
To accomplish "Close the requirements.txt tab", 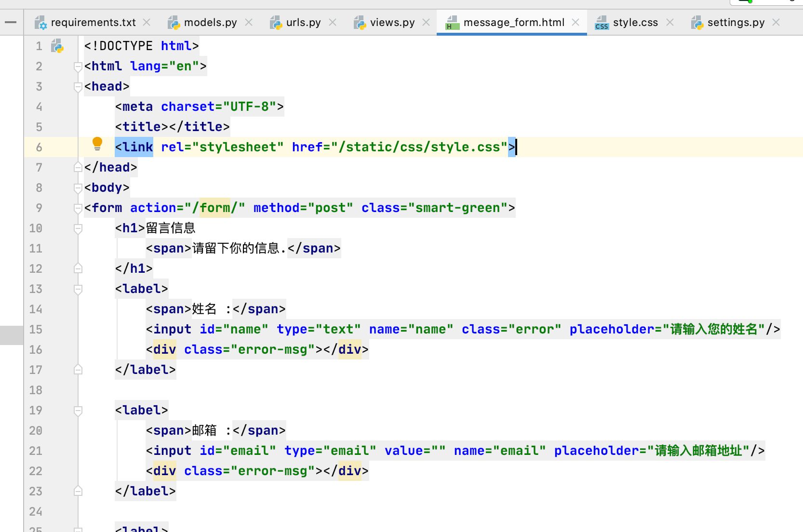I will [147, 22].
